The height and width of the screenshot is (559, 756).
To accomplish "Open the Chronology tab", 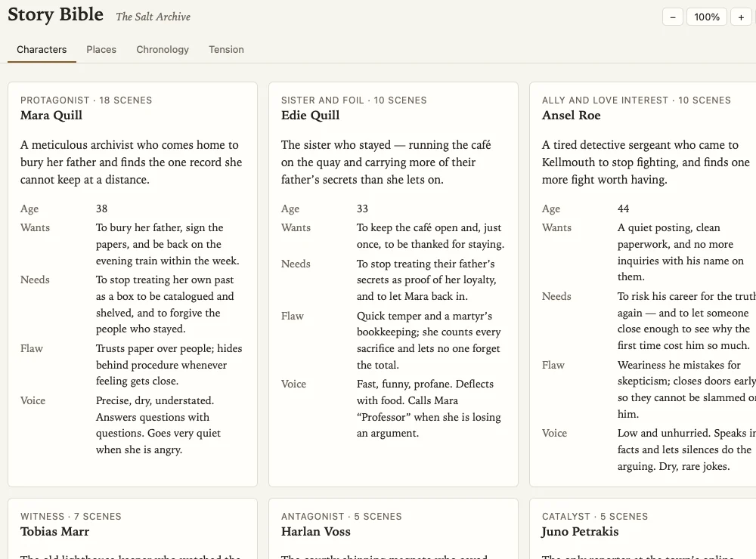I will click(x=163, y=50).
